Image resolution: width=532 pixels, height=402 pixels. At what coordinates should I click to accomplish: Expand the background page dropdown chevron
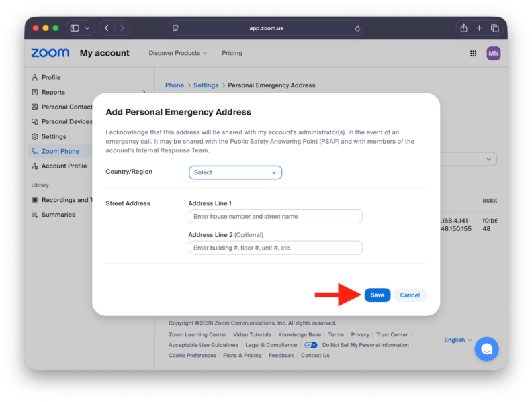[488, 159]
